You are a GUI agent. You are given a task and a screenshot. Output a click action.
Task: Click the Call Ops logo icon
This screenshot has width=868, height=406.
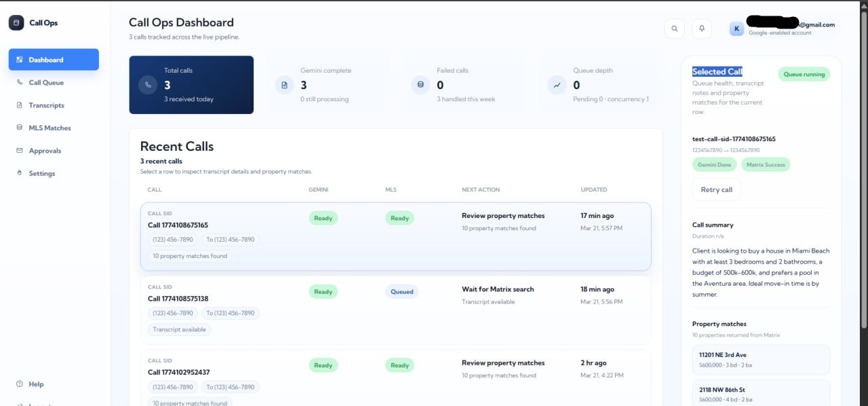click(x=16, y=22)
